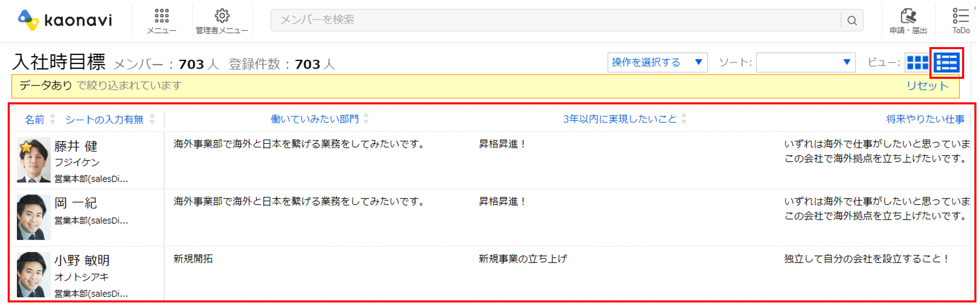980x305 pixels.
Task: Focus the メンバーを検索 search field
Action: pos(555,20)
